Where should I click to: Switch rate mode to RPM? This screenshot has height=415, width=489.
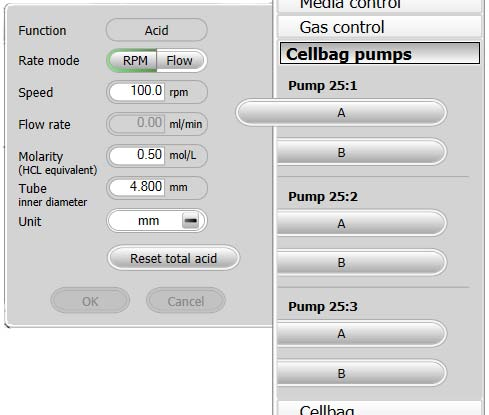tap(133, 61)
